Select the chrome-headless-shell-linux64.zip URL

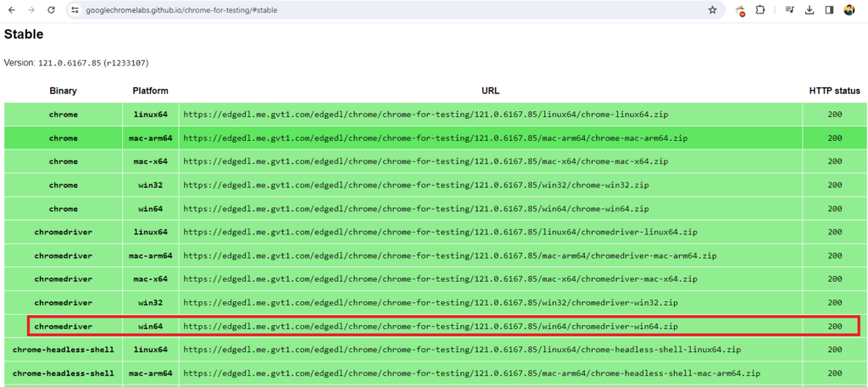(462, 350)
